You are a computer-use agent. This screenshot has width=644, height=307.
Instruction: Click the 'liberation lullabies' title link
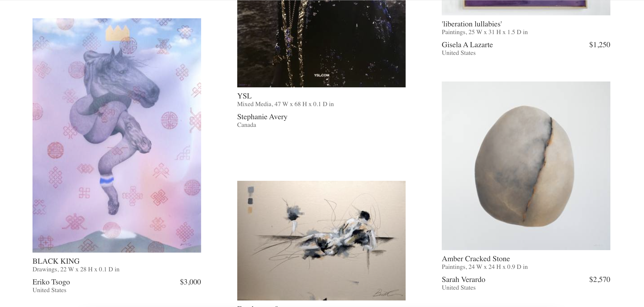point(472,24)
